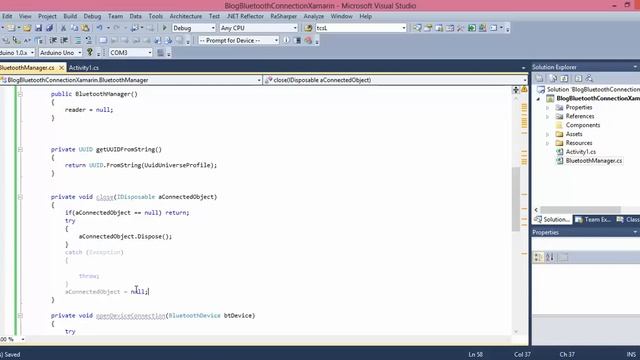Increase line indent using text editor toolbar
640x360 pixels.
pyautogui.click(x=64, y=40)
